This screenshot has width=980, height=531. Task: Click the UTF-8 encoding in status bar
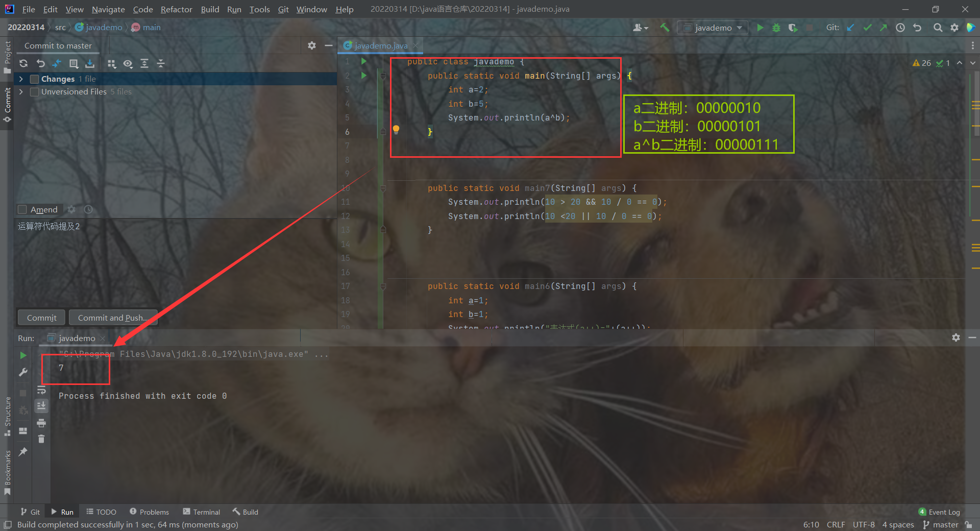864,524
